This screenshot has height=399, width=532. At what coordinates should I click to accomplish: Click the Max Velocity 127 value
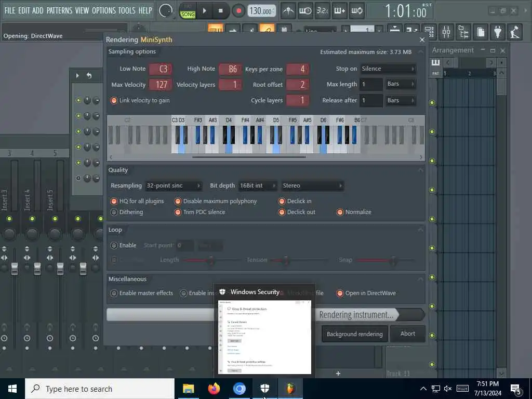click(161, 85)
